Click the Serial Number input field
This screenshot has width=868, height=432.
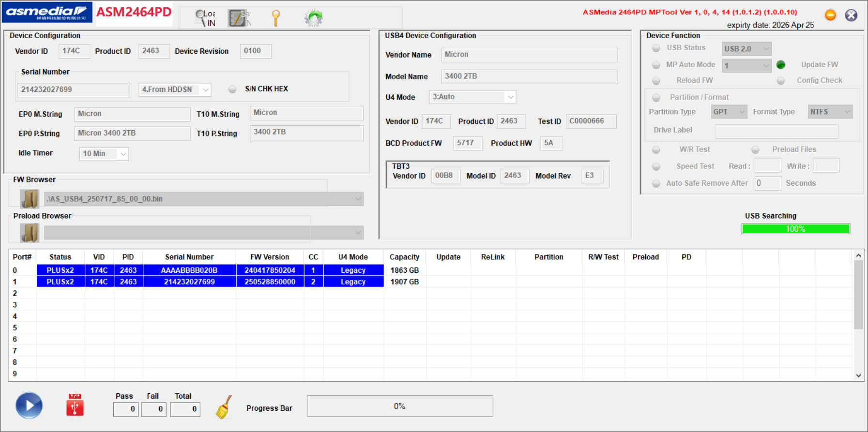[74, 89]
